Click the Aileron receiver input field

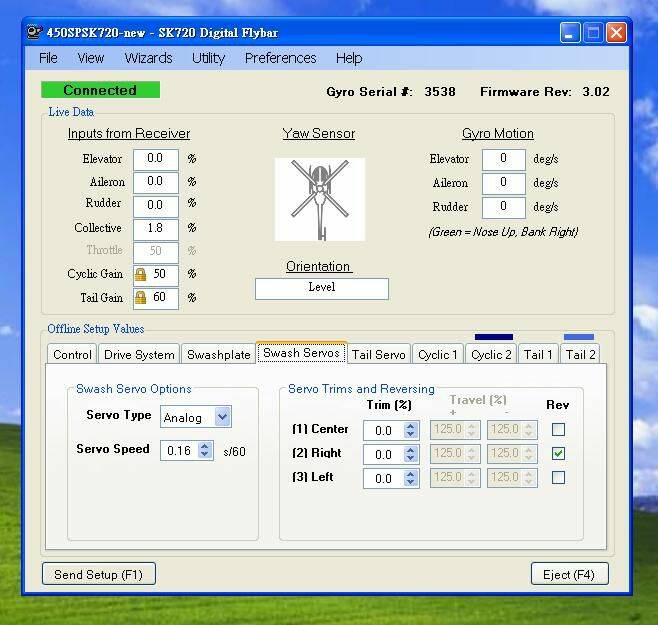[x=156, y=183]
